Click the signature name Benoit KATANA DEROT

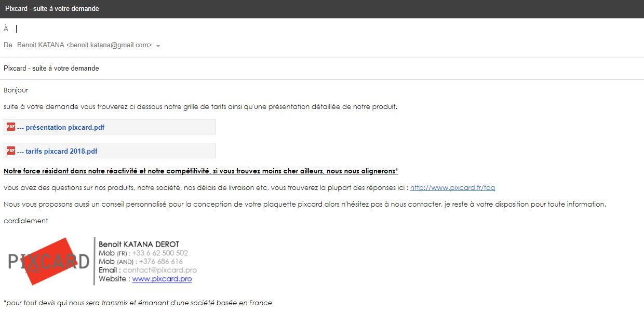[x=139, y=244]
